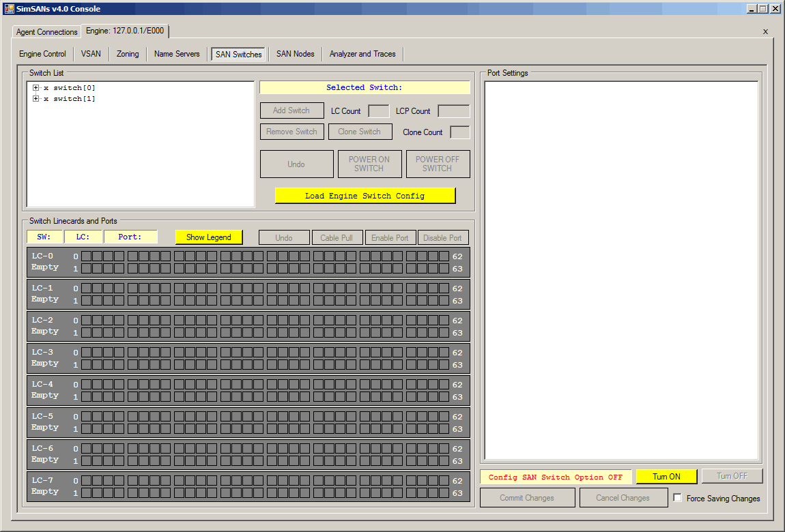Enable Force Saving Changes checkbox
This screenshot has width=785, height=532.
[677, 498]
